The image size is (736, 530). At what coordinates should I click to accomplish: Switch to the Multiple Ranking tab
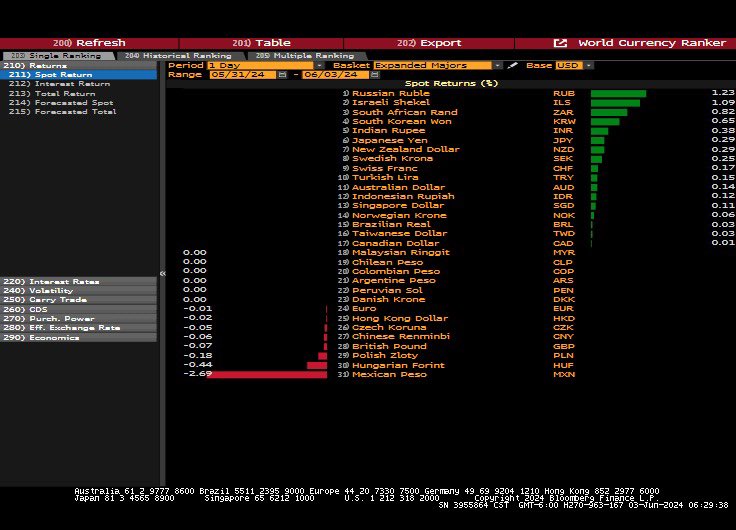(305, 55)
